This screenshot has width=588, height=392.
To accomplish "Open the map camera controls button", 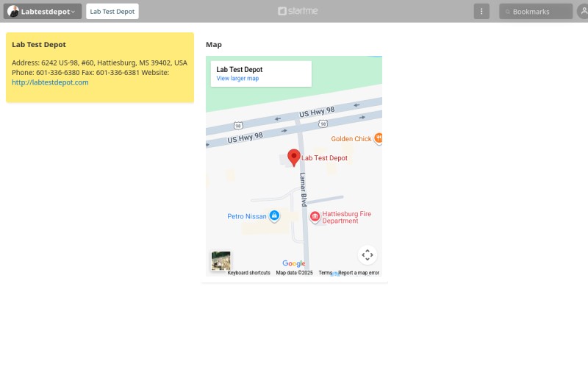I will [367, 254].
